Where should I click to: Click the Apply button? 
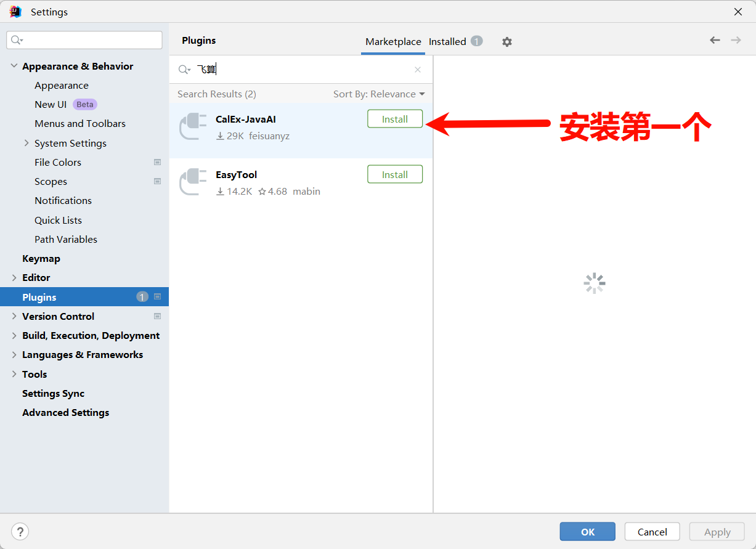[717, 532]
